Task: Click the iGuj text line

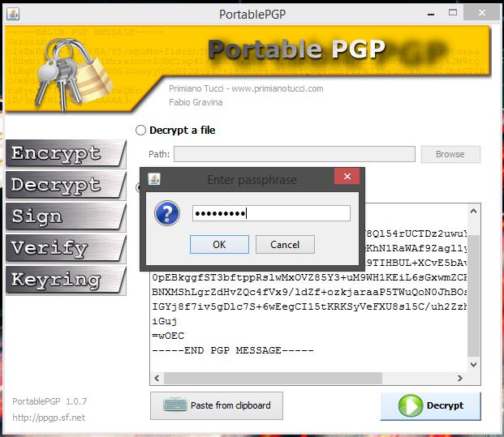Action: point(164,321)
